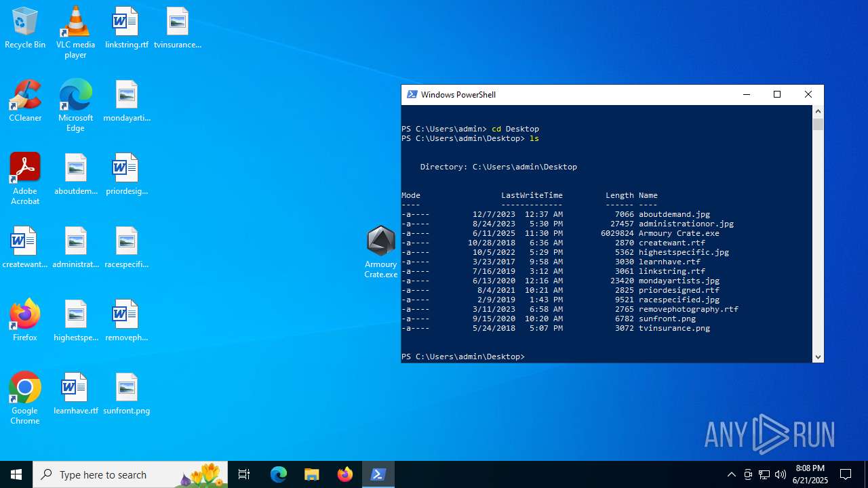This screenshot has height=488, width=868.
Task: Click the LastWriteTime column header
Action: tap(532, 195)
